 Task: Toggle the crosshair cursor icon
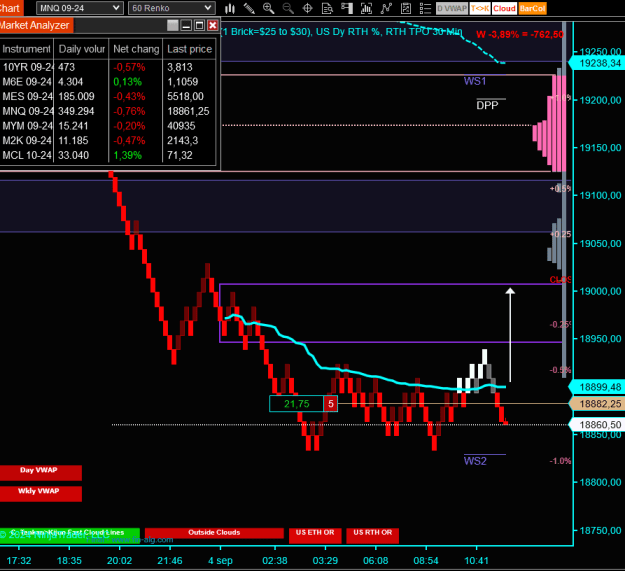coord(307,8)
